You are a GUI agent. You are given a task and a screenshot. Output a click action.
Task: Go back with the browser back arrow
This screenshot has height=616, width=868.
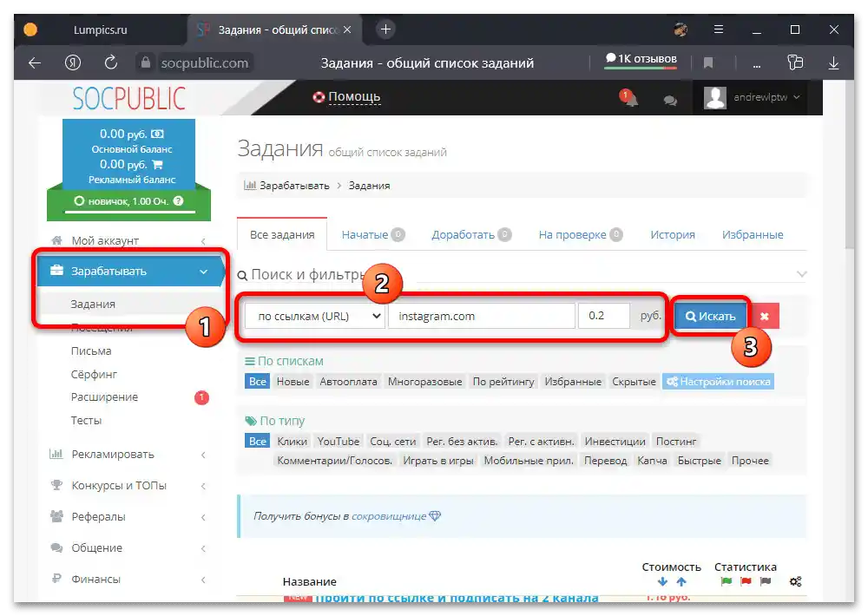click(35, 63)
